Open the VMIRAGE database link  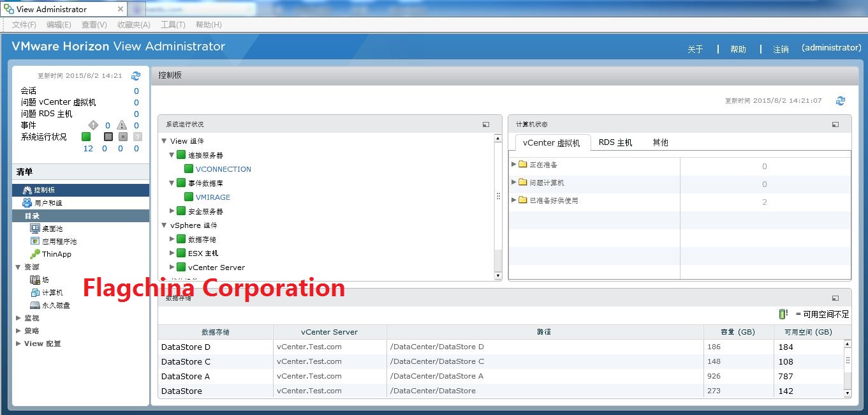pyautogui.click(x=213, y=197)
